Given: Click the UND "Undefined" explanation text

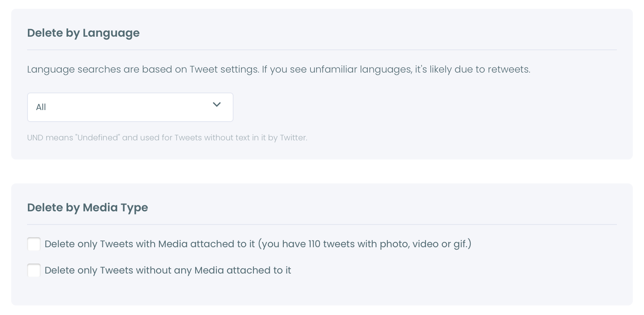Looking at the screenshot, I should coord(167,138).
